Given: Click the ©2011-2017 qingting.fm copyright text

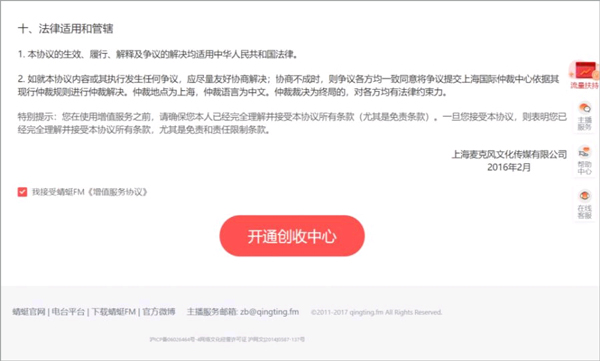Looking at the screenshot, I should 377,312.
